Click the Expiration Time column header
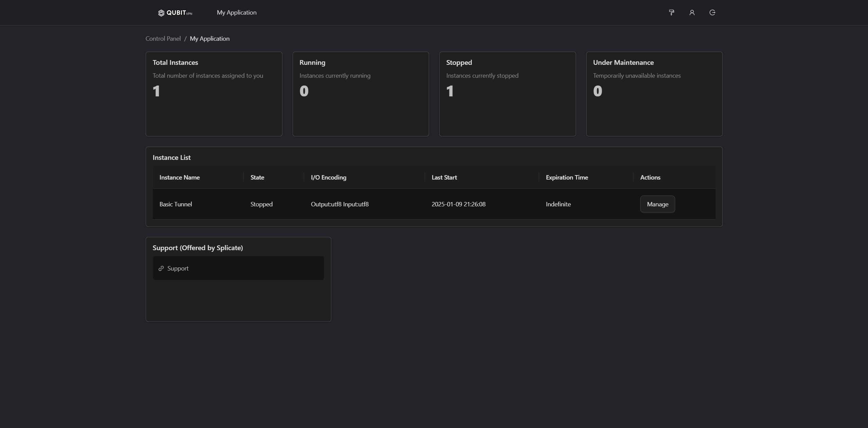Viewport: 868px width, 428px height. click(567, 178)
